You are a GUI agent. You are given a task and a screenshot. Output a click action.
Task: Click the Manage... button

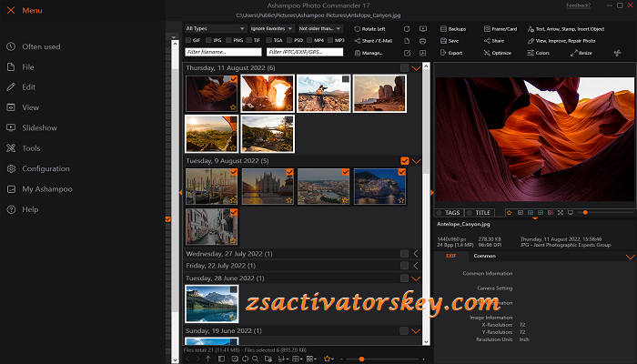click(369, 53)
